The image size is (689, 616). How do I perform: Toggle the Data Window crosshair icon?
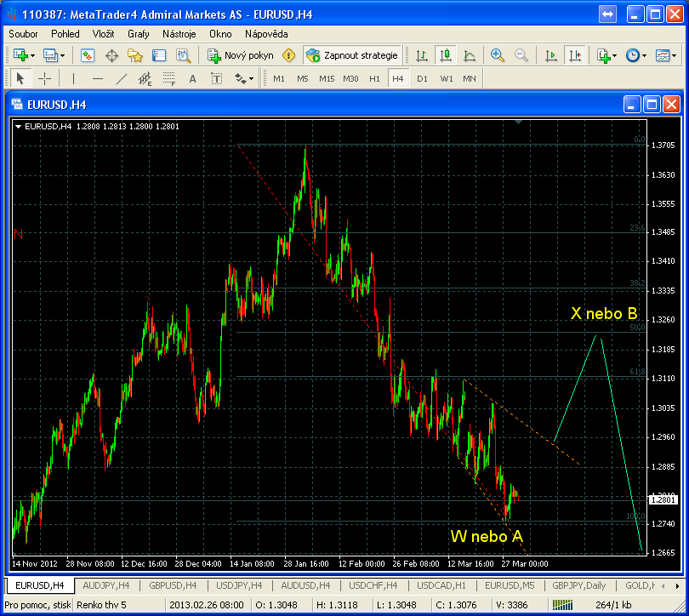point(111,55)
